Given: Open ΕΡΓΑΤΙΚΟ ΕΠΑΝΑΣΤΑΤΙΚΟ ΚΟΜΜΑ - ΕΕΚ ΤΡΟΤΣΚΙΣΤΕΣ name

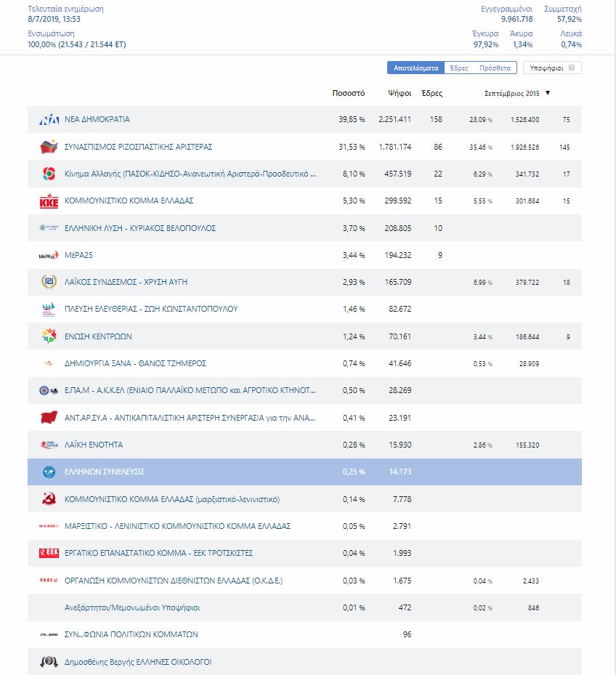Looking at the screenshot, I should (158, 553).
